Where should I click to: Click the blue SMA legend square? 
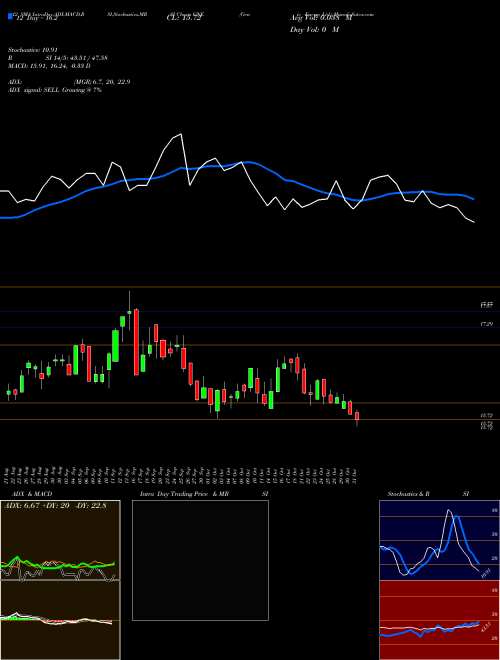pos(10,17)
